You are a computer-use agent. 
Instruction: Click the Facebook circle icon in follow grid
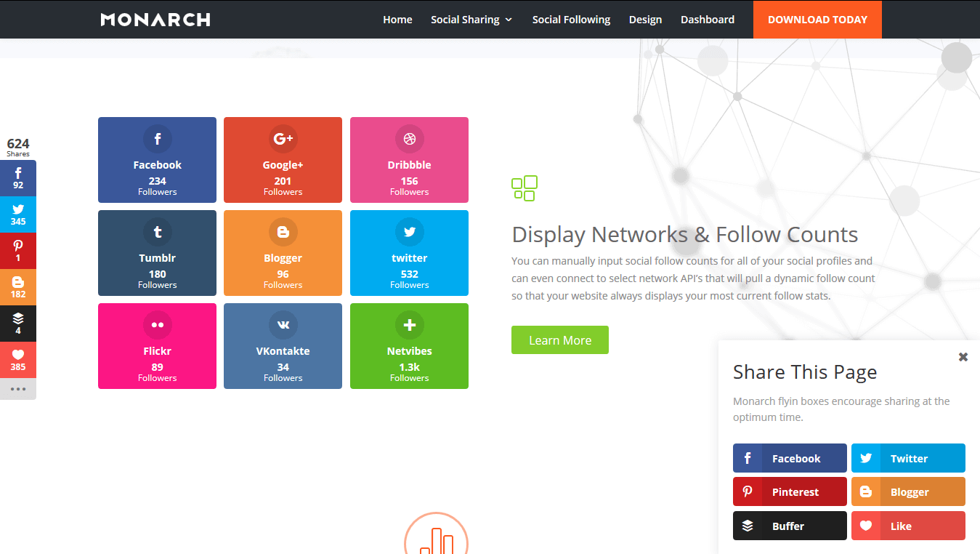point(158,139)
